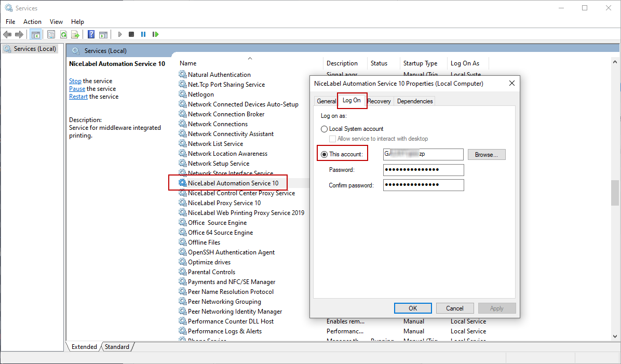This screenshot has height=364, width=621.
Task: Click the Export List toolbar icon
Action: click(75, 35)
